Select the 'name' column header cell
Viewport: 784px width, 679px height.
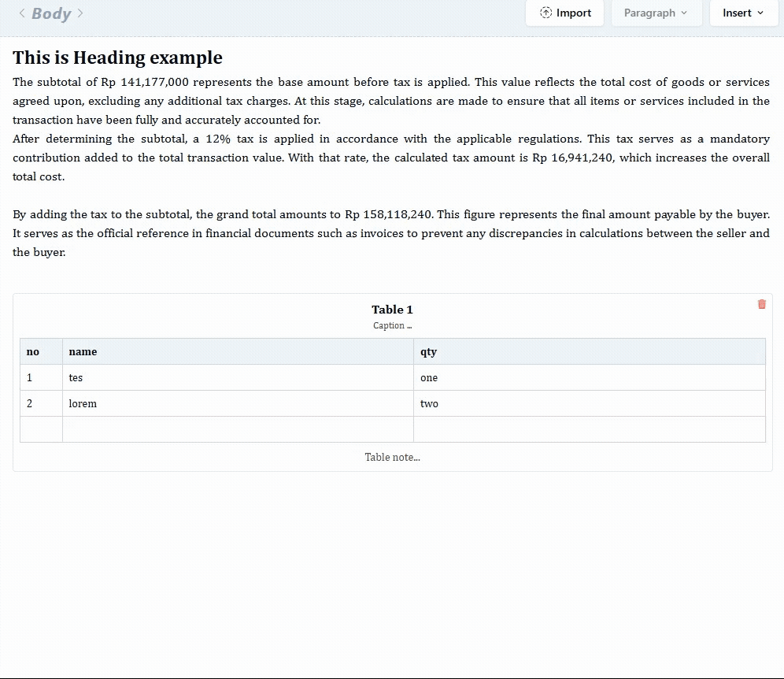(x=238, y=351)
